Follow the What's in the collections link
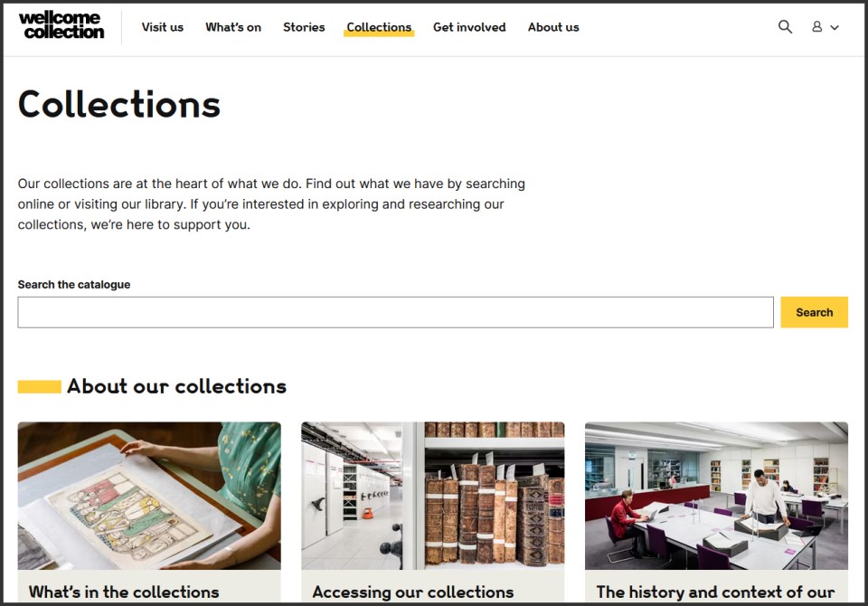The image size is (868, 606). [124, 592]
